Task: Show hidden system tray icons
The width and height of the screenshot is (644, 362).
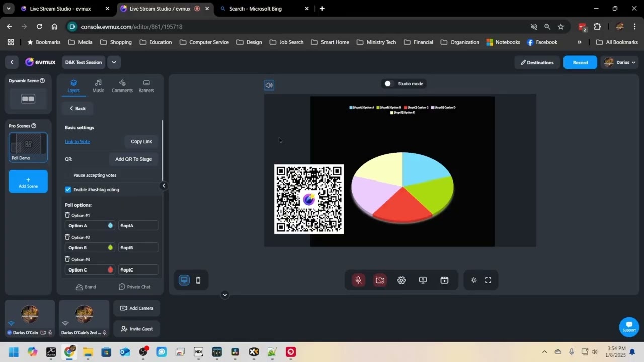Action: [x=544, y=352]
